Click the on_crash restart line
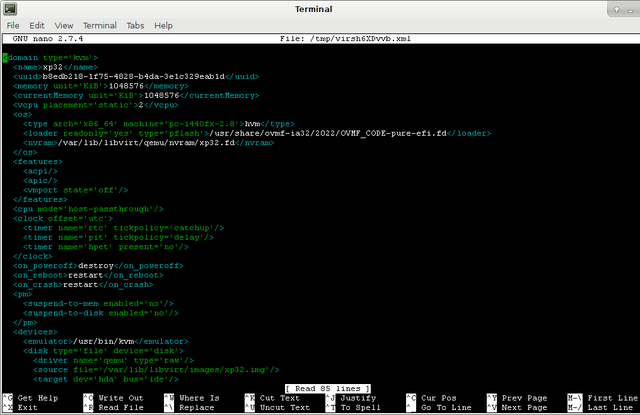 tap(83, 284)
